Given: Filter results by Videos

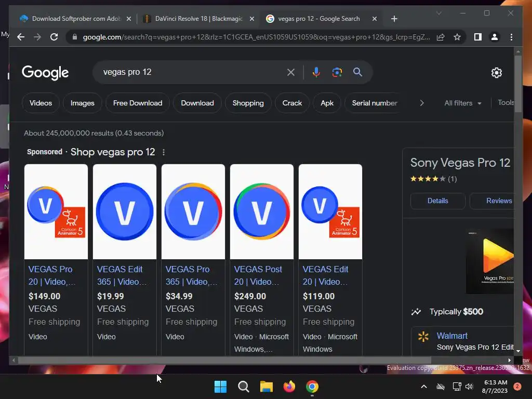Looking at the screenshot, I should click(x=41, y=103).
